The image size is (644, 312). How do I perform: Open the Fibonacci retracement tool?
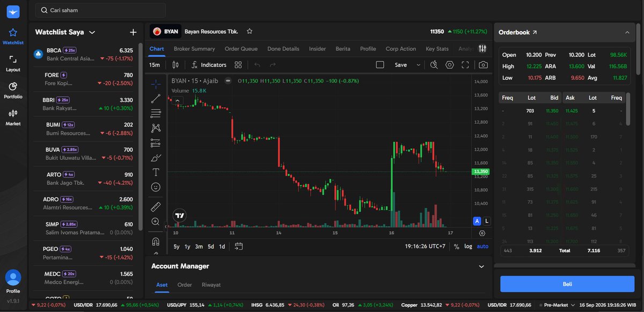pyautogui.click(x=156, y=113)
